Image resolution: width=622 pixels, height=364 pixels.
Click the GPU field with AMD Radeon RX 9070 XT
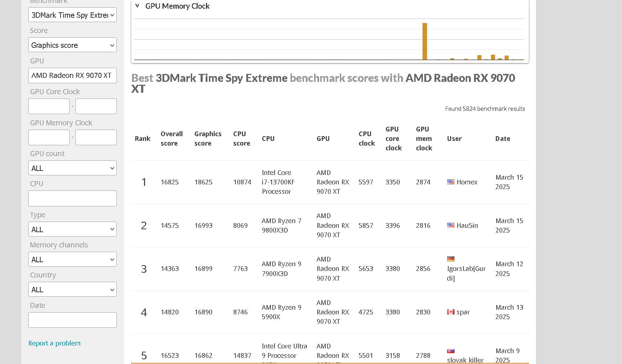pos(72,75)
